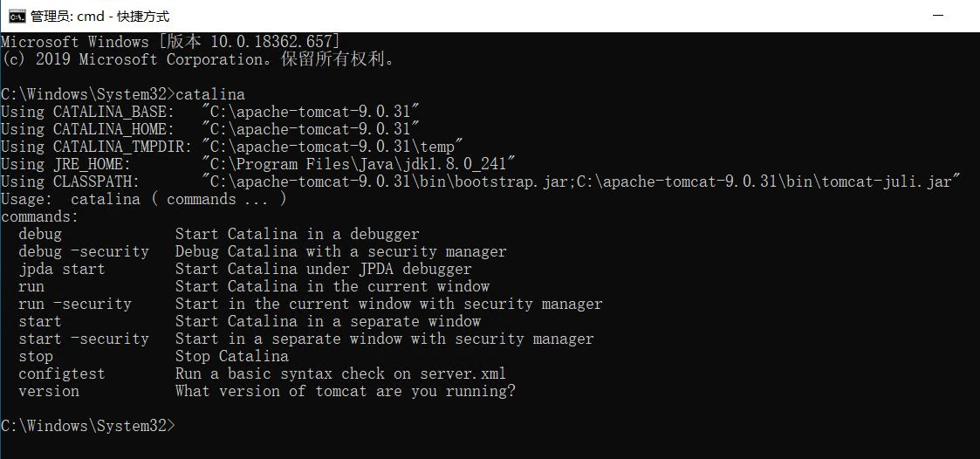
Task: Click the typed 'catalina' command
Action: (x=210, y=94)
